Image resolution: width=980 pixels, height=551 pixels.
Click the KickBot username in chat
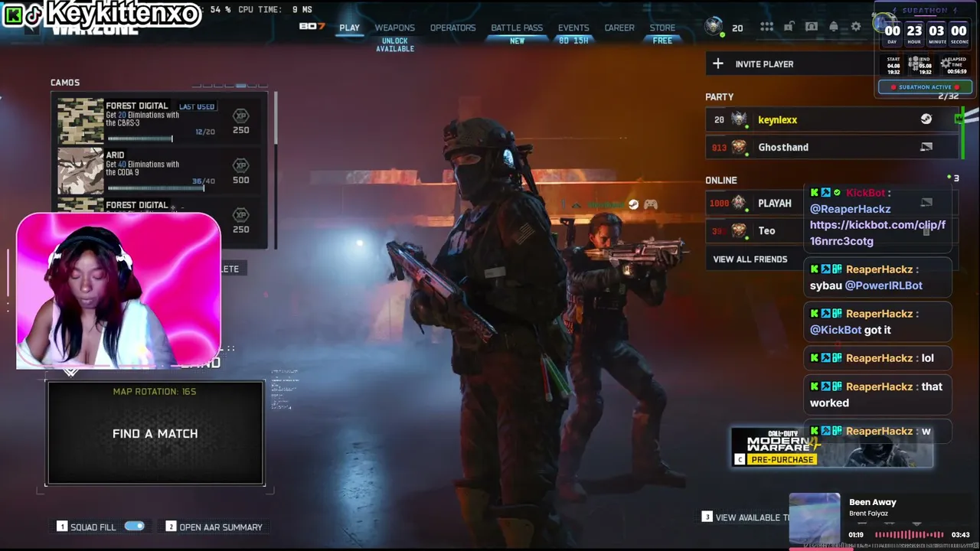coord(865,193)
